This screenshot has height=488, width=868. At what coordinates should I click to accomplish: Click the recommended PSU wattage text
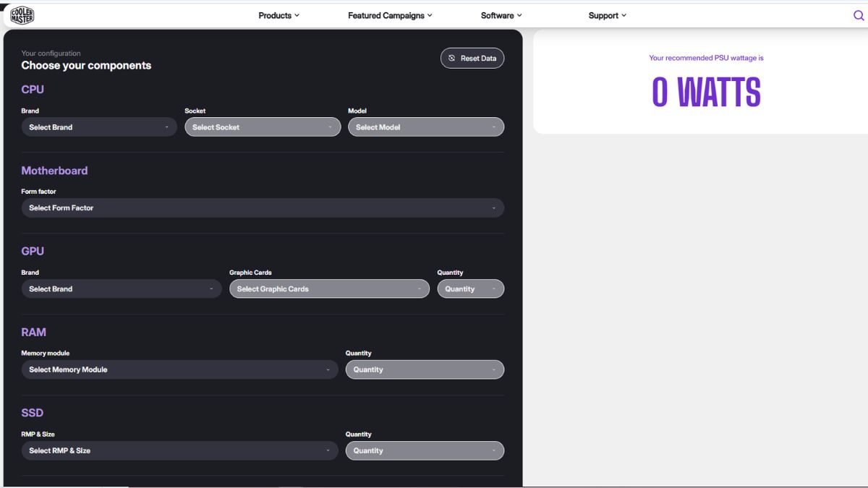(706, 58)
